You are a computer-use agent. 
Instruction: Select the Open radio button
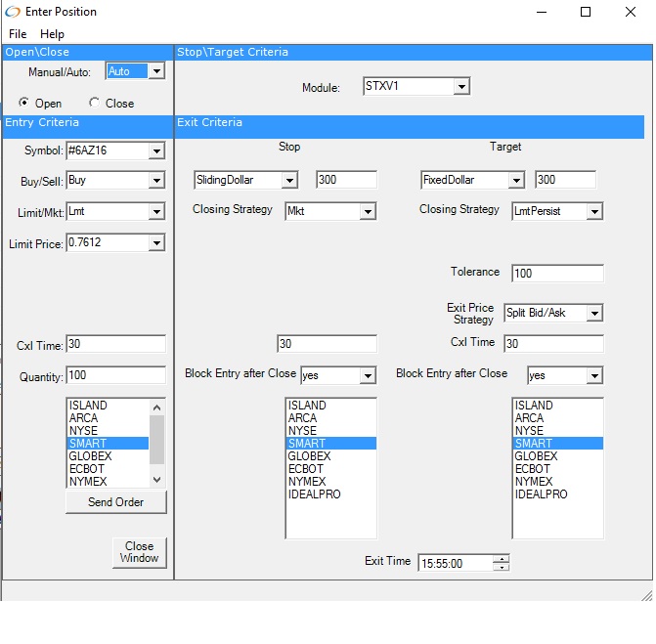[24, 103]
